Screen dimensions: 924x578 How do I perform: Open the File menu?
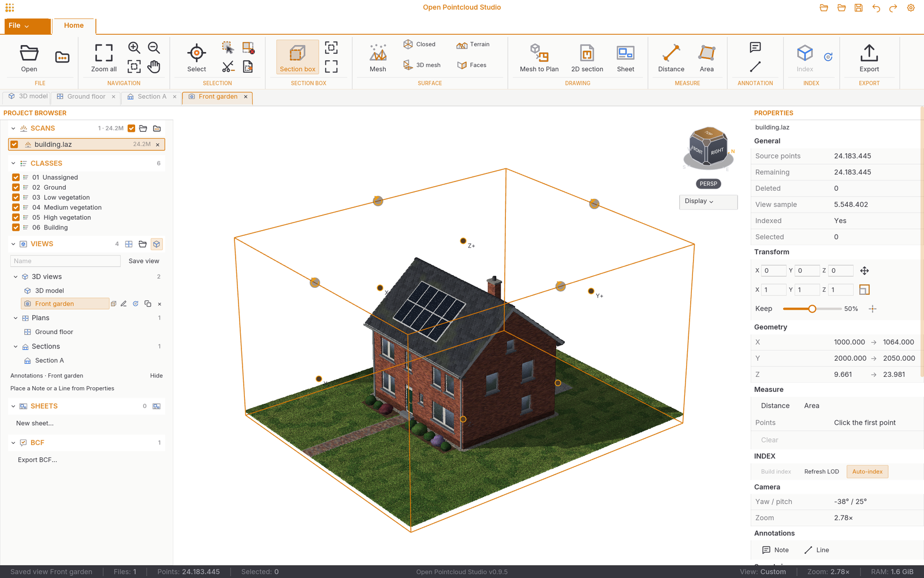pos(27,26)
